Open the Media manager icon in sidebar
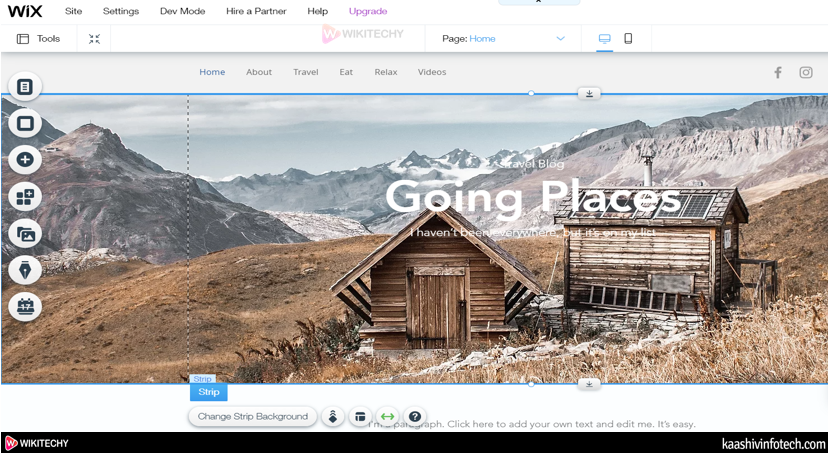The width and height of the screenshot is (828, 454). pos(25,233)
